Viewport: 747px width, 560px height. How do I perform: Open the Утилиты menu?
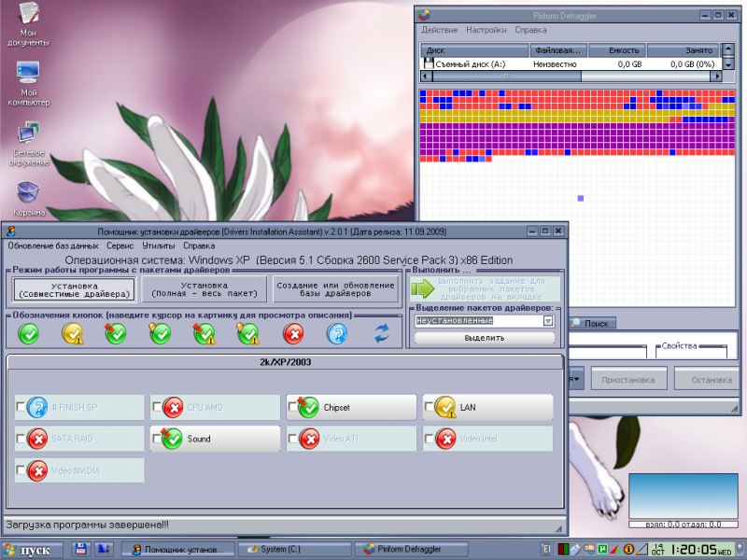tap(158, 245)
